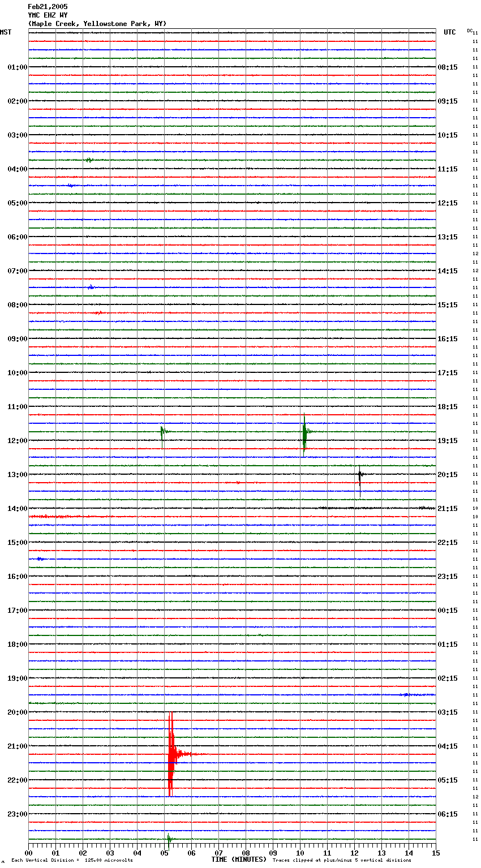
Task: Click the Each Vertical Division 125.00 microvolts note
Action: click(x=72, y=861)
